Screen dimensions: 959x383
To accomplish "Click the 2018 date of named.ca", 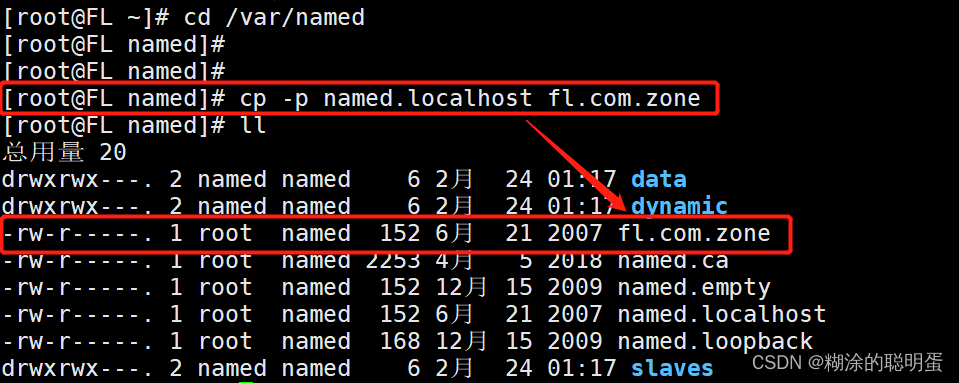I will point(574,261).
